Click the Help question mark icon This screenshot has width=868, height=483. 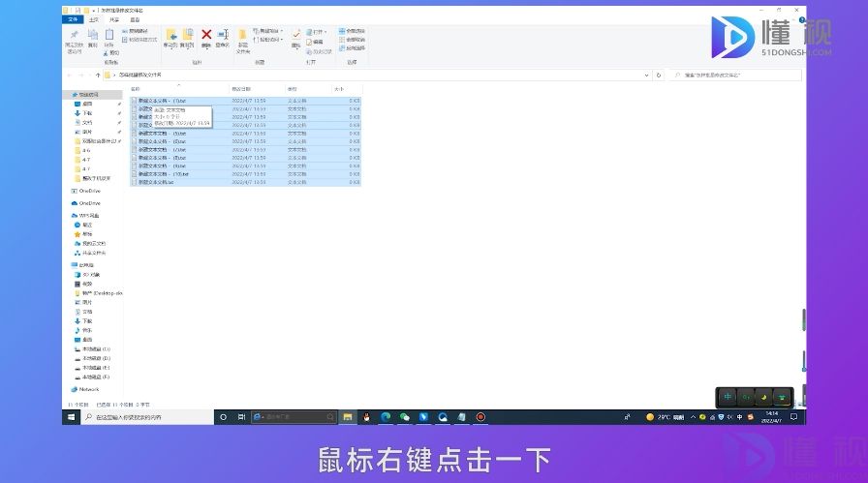pos(801,20)
